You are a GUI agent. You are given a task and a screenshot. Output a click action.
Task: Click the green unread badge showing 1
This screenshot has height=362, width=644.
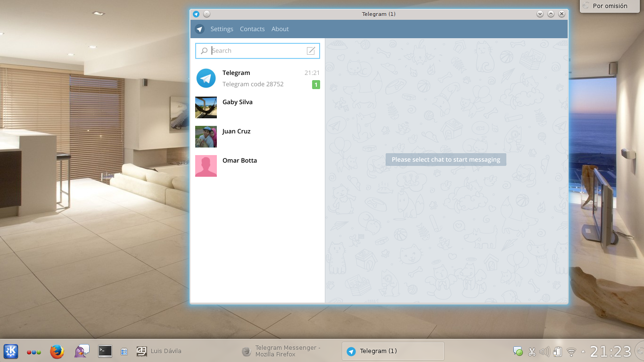click(x=316, y=85)
